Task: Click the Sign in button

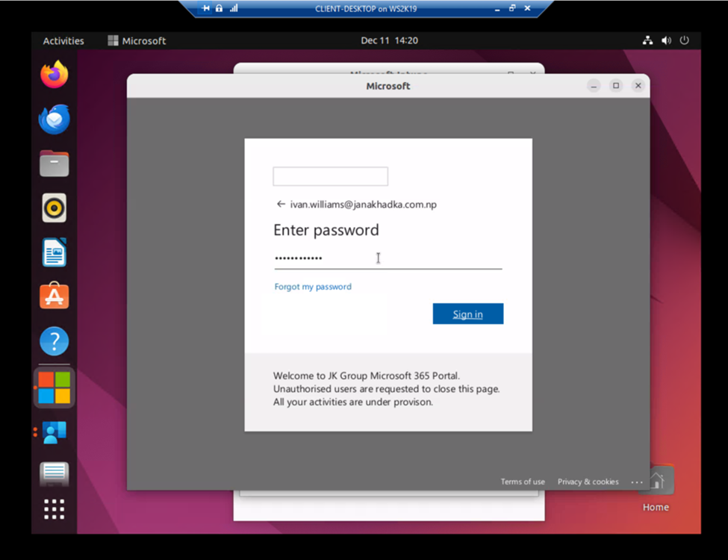Action: [468, 314]
